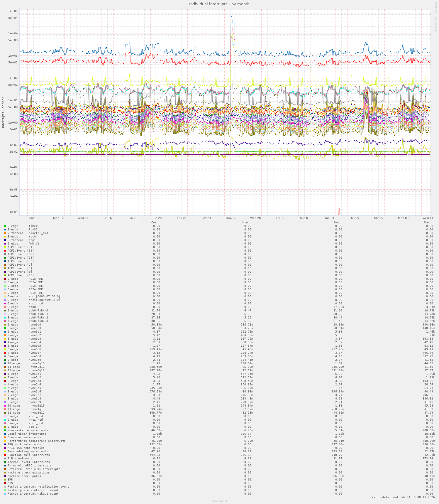Image resolution: width=439 pixels, height=504 pixels.
Task: Click the current value '1.35k'
Action: pos(157,434)
